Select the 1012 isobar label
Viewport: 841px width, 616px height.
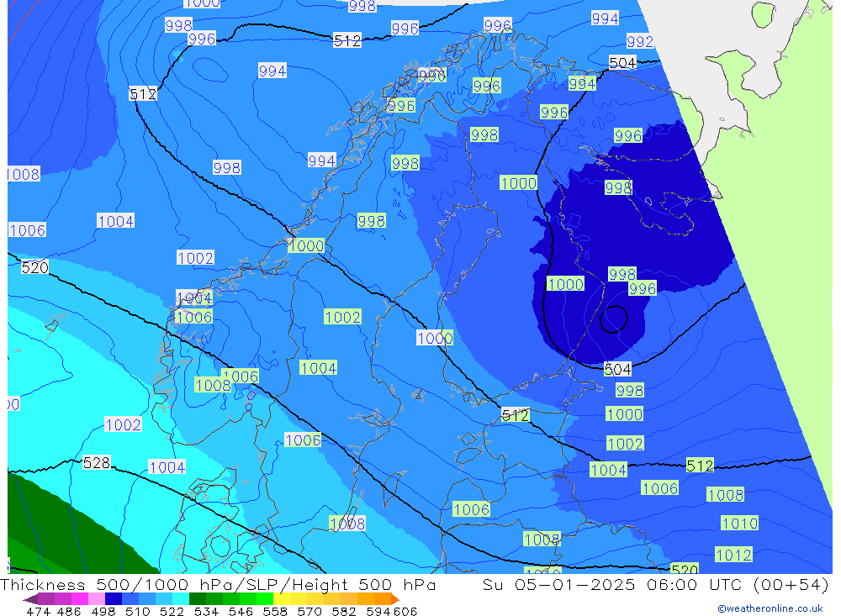733,555
